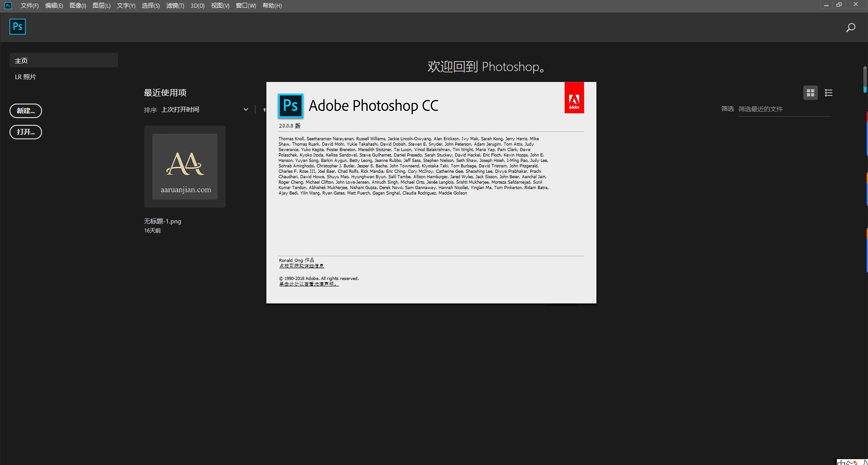This screenshot has height=465, width=868.
Task: Select the 主页 sidebar tab
Action: point(63,60)
